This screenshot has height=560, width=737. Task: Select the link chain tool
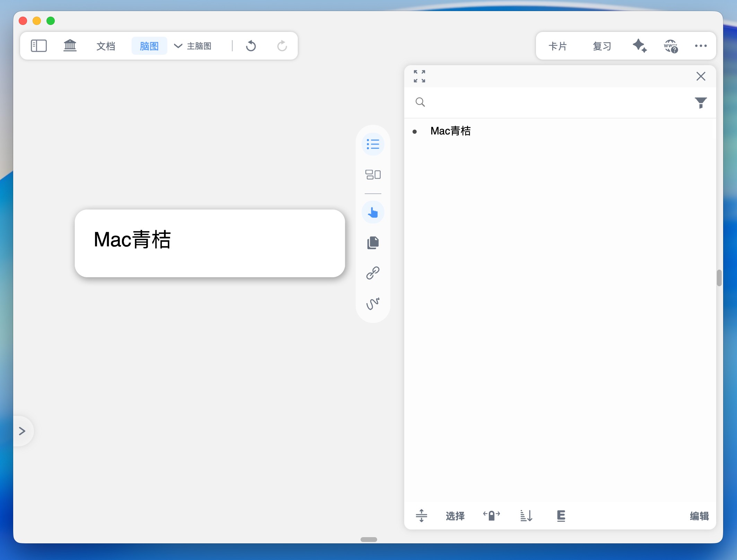tap(373, 273)
